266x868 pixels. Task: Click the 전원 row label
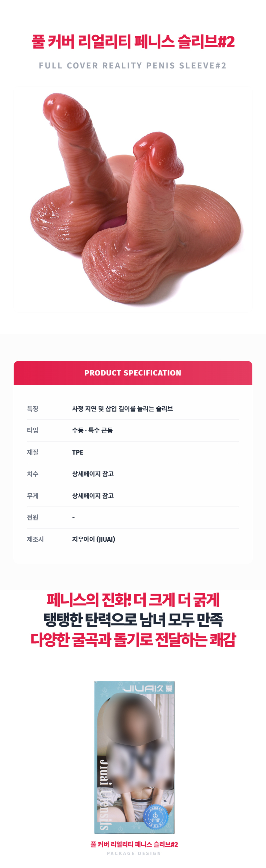[33, 517]
